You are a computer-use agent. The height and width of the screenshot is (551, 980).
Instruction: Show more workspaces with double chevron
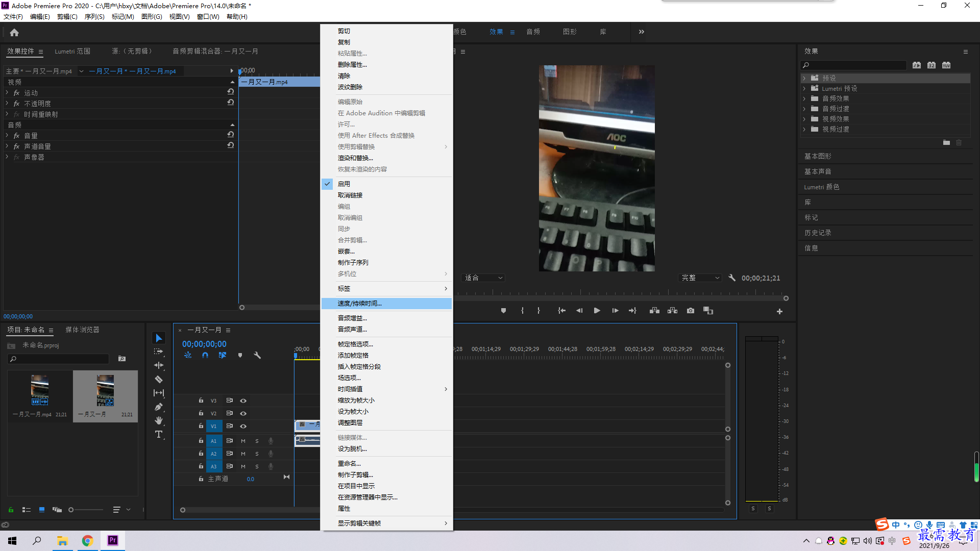pos(642,32)
